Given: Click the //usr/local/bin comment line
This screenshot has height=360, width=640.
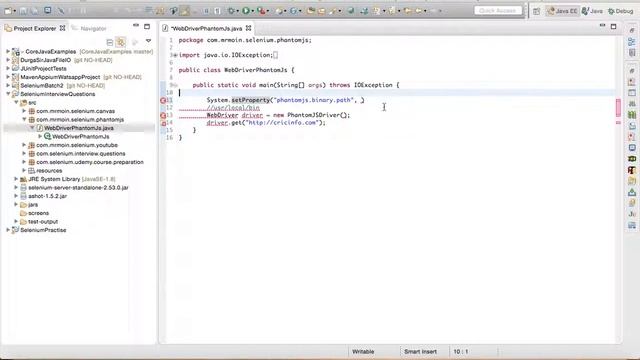Looking at the screenshot, I should (x=233, y=108).
